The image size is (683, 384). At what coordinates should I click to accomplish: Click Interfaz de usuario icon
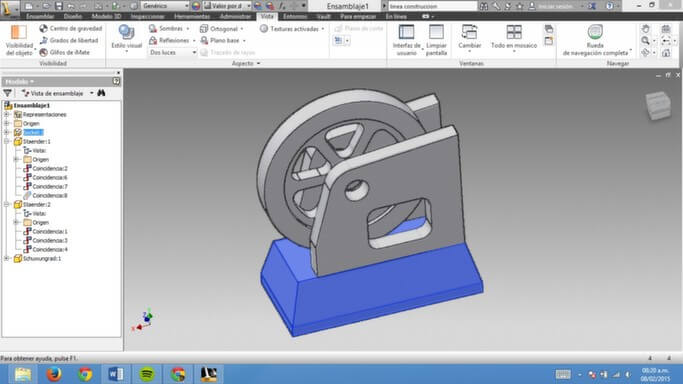tap(406, 40)
